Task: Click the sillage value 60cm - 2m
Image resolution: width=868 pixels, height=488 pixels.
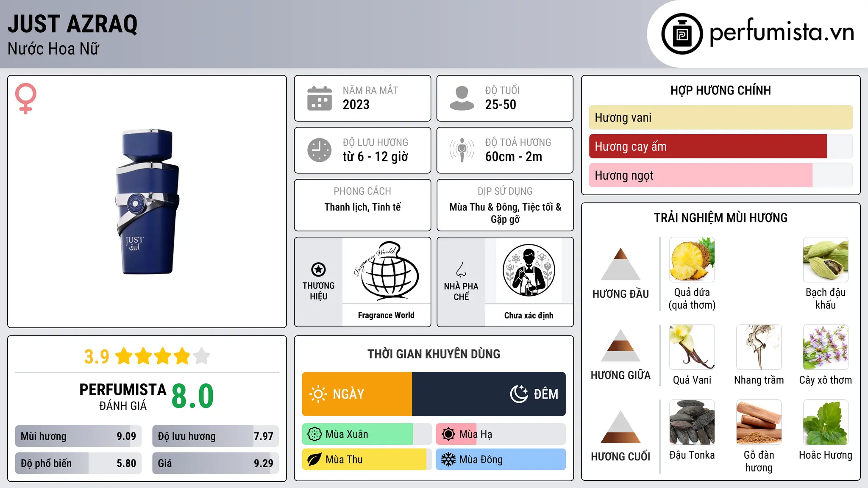Action: (x=514, y=157)
